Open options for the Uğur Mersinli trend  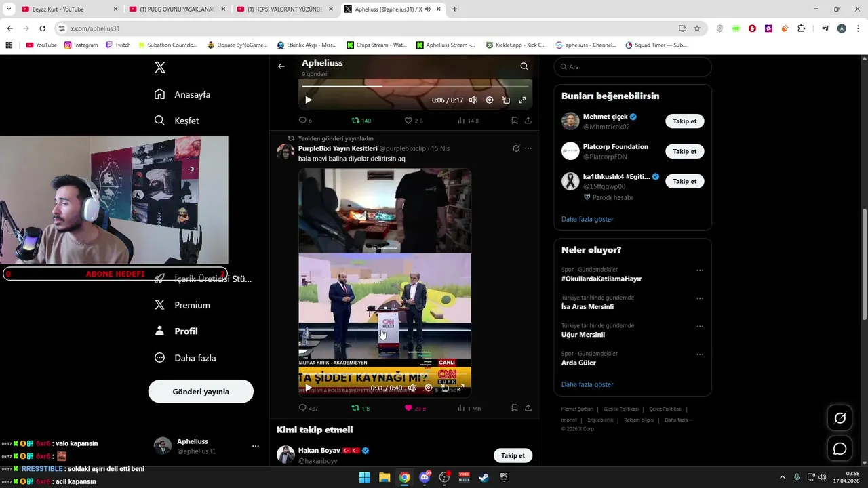(x=700, y=326)
